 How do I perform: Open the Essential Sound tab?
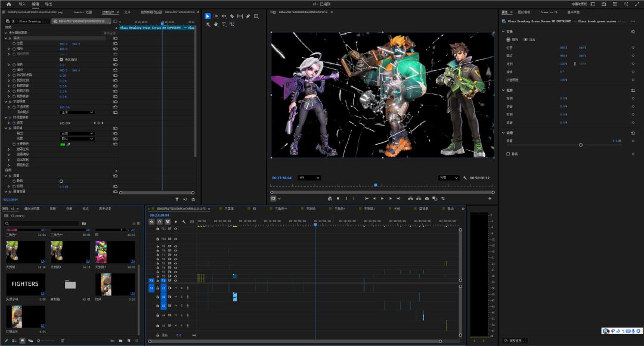pyautogui.click(x=574, y=13)
